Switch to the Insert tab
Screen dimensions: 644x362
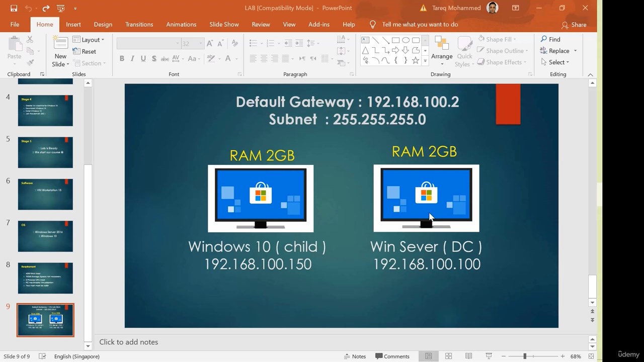pyautogui.click(x=73, y=24)
